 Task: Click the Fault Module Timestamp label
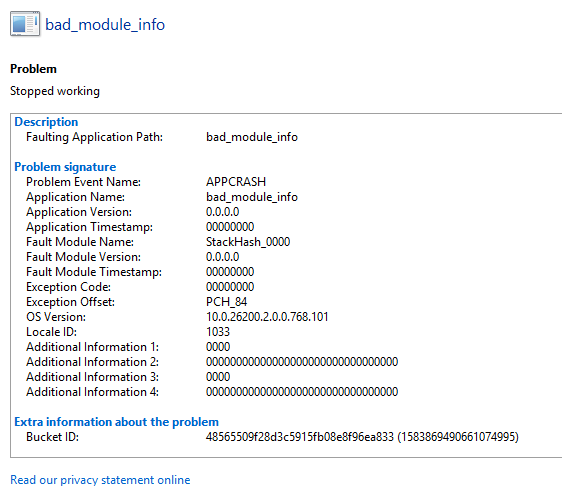tap(94, 272)
